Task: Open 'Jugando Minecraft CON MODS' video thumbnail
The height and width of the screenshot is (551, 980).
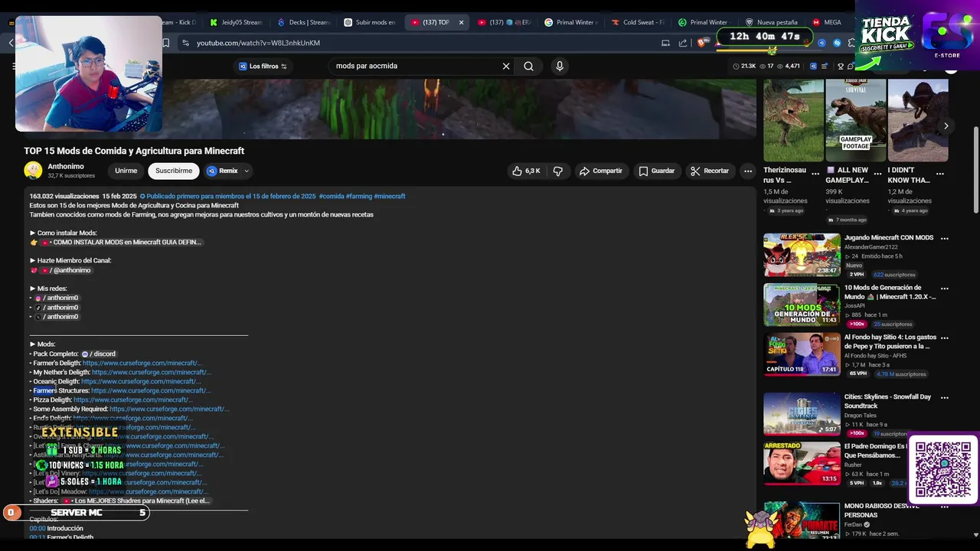Action: [802, 255]
